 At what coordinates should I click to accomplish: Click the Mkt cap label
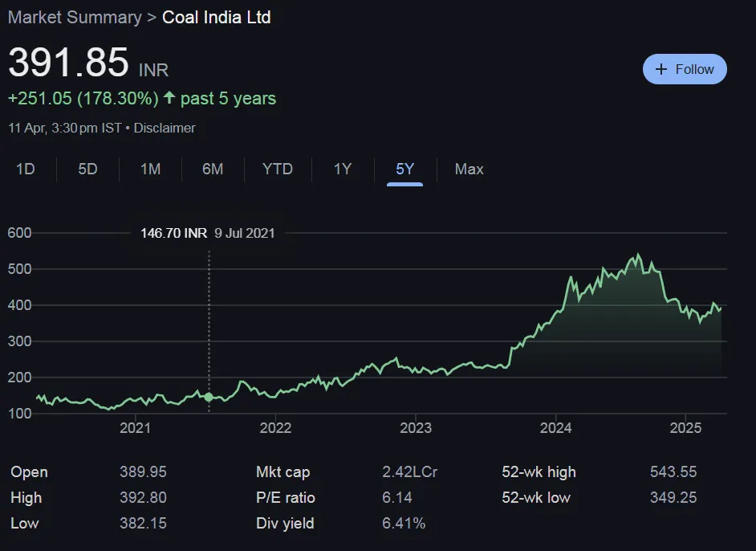click(283, 471)
